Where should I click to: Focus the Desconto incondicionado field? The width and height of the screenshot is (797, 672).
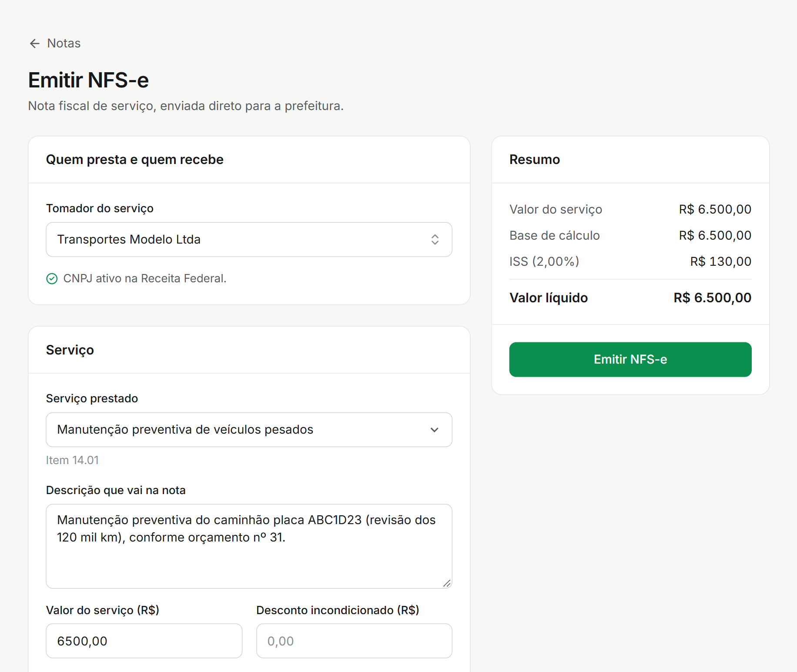tap(354, 641)
